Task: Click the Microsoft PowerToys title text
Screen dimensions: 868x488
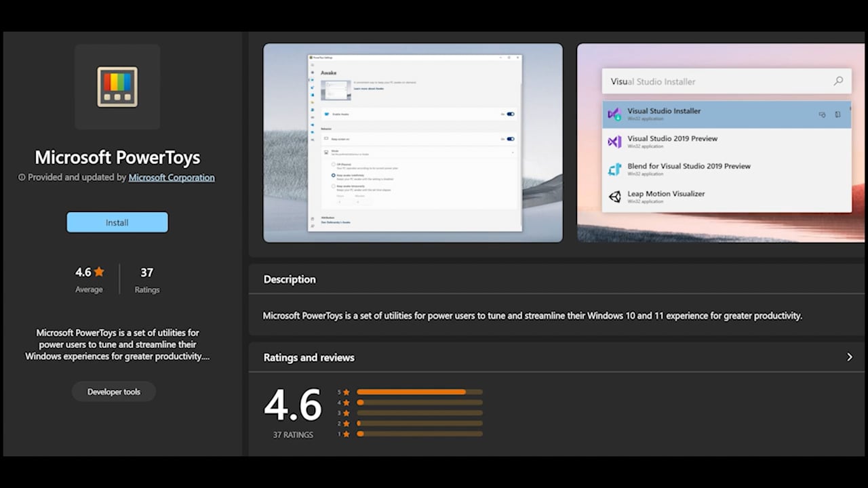Action: [117, 157]
